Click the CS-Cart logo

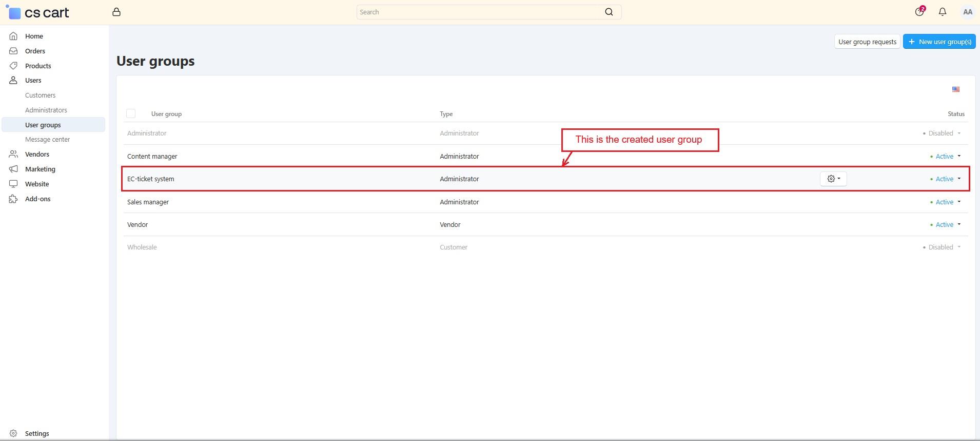click(38, 12)
